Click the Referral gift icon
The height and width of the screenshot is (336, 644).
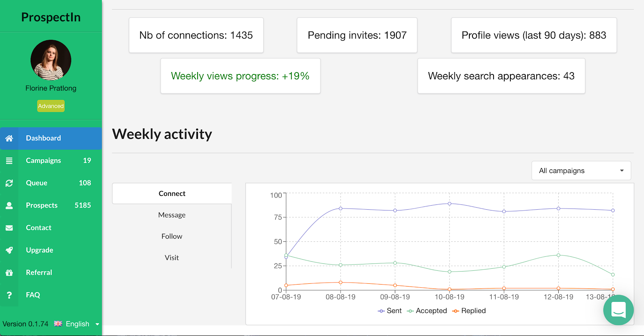[x=9, y=272]
